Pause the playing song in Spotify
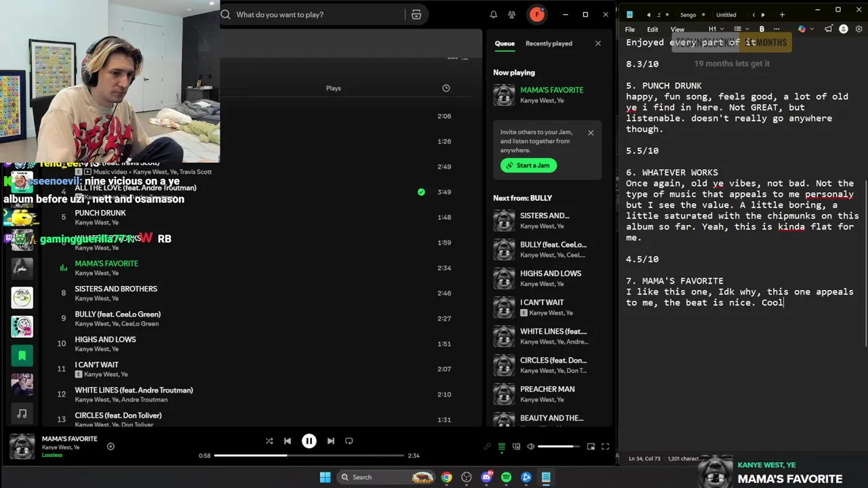This screenshot has width=868, height=488. pos(309,441)
